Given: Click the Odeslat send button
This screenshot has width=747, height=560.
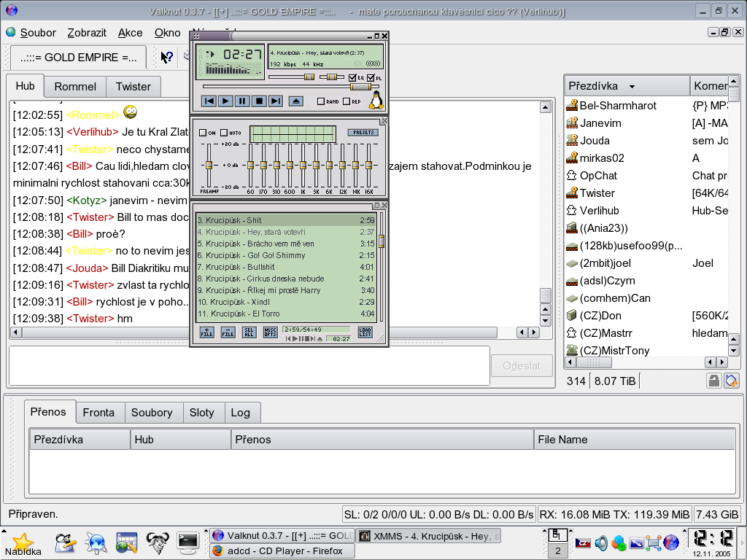Looking at the screenshot, I should [522, 366].
